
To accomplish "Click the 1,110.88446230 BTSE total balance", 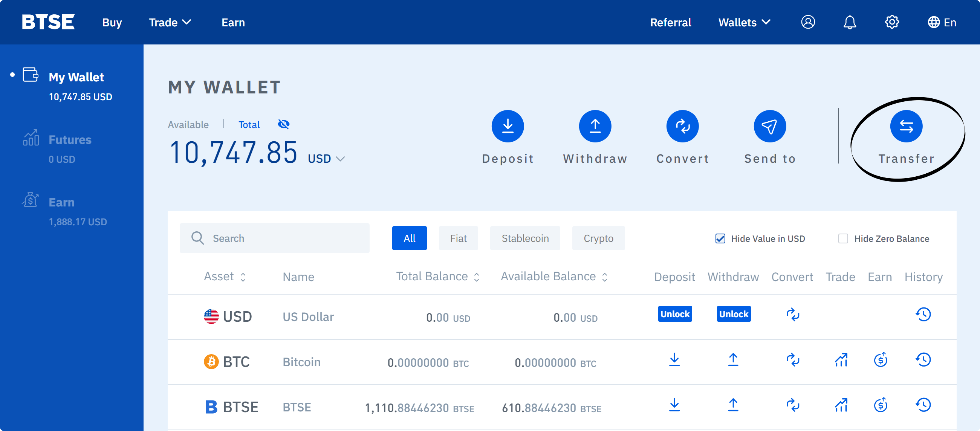I will [419, 408].
